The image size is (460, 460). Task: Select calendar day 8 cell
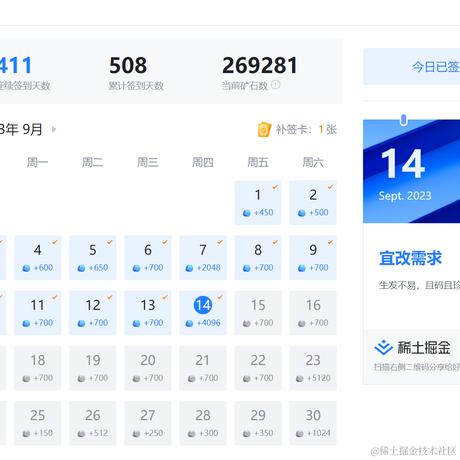click(x=258, y=258)
